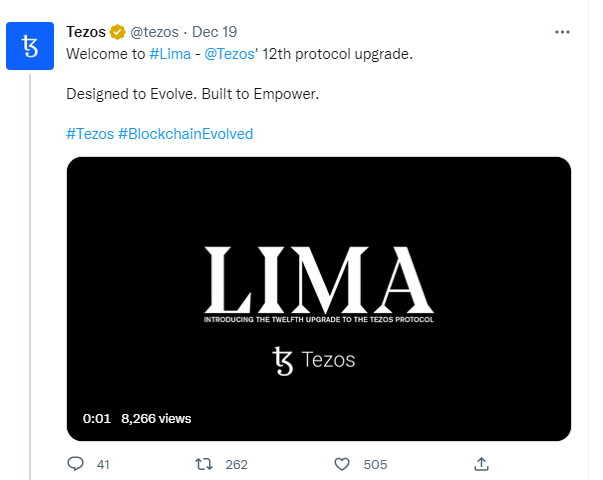This screenshot has height=480, width=603.
Task: Click the Tezos display name
Action: point(86,32)
